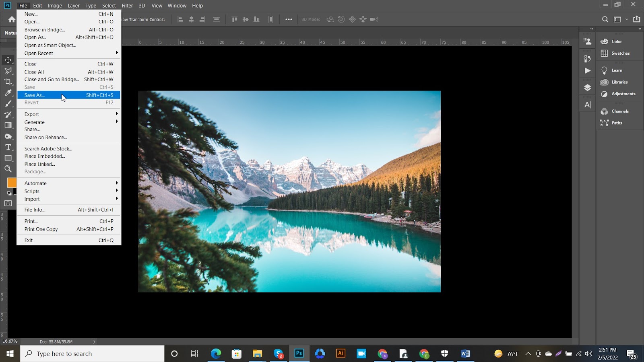Viewport: 644px width, 362px height.
Task: Select the Zoom tool
Action: (x=8, y=169)
